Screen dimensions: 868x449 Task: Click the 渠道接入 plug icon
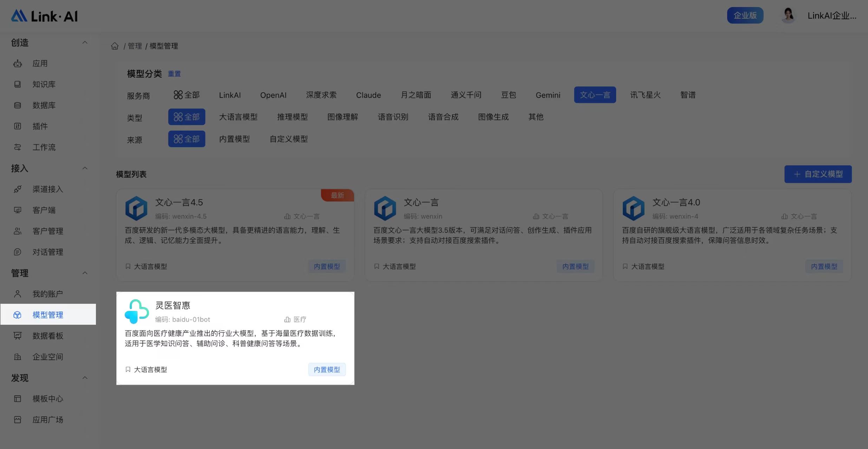(18, 189)
